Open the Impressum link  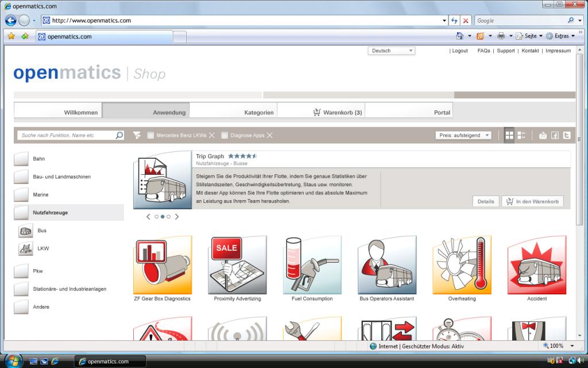(558, 51)
